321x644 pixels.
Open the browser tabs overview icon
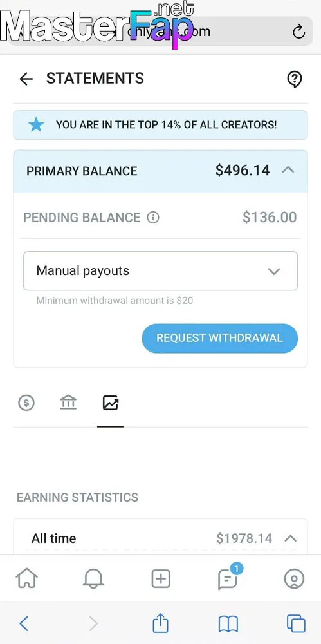[296, 623]
